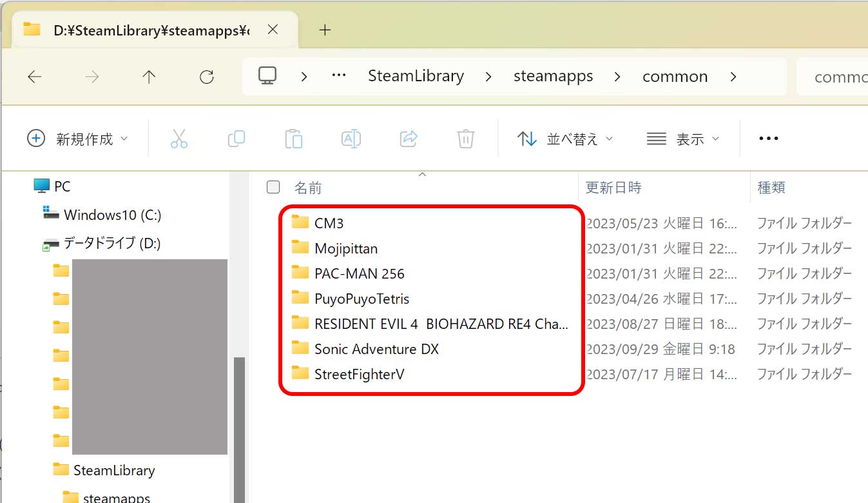
Task: Go up one folder with up arrow
Action: point(149,77)
